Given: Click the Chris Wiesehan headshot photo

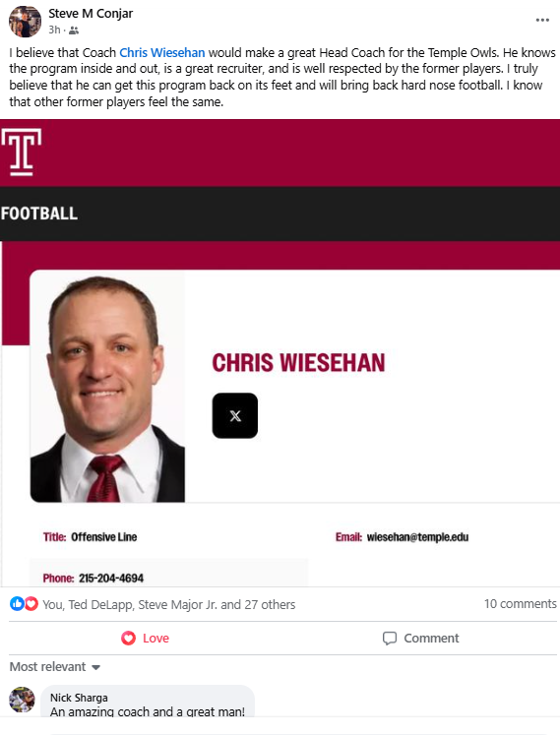Looking at the screenshot, I should click(x=107, y=388).
